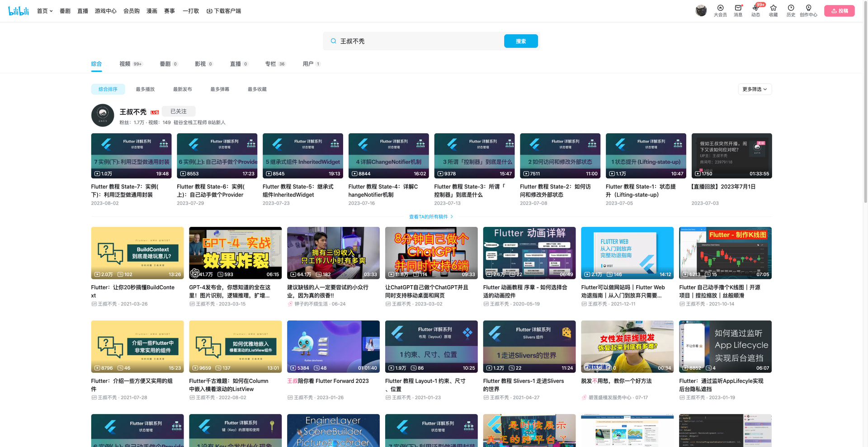
Task: Open the 直播回放 2023年7月1日 thumbnail
Action: click(731, 156)
